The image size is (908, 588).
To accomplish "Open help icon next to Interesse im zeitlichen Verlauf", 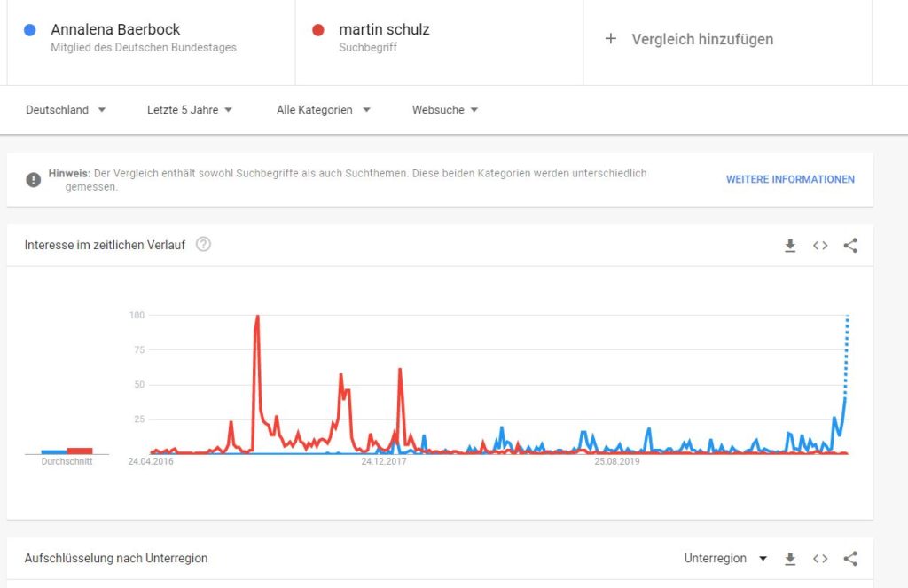I will pyautogui.click(x=203, y=245).
